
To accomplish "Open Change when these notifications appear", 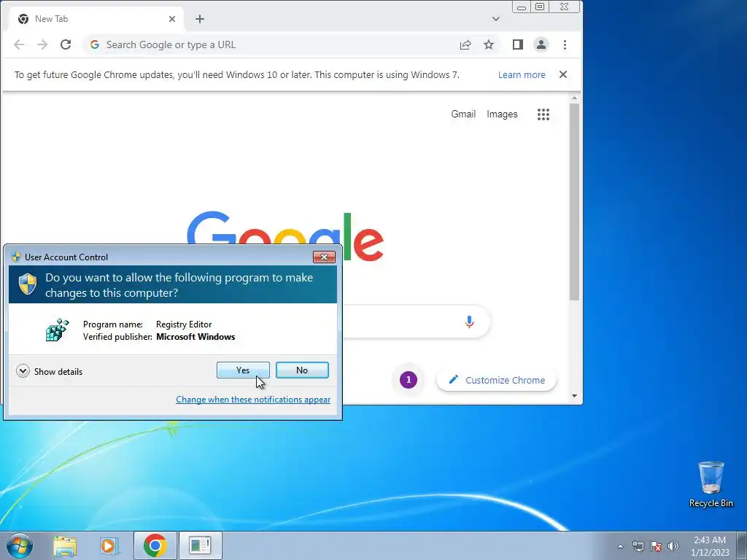I will click(253, 400).
